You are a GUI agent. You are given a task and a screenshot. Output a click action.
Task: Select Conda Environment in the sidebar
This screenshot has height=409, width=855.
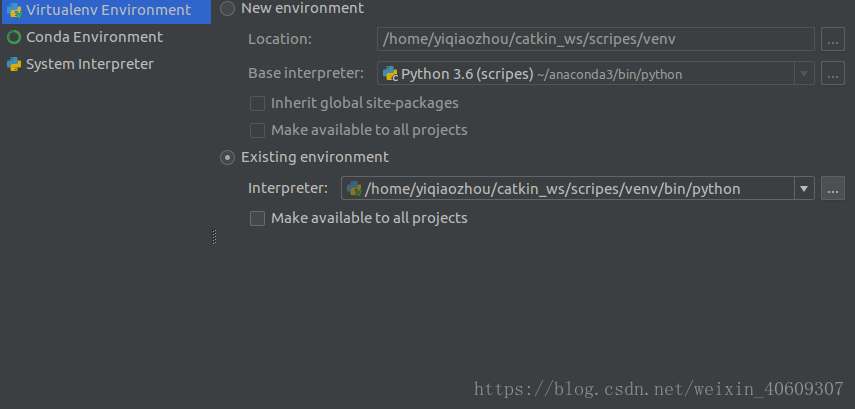pos(94,37)
